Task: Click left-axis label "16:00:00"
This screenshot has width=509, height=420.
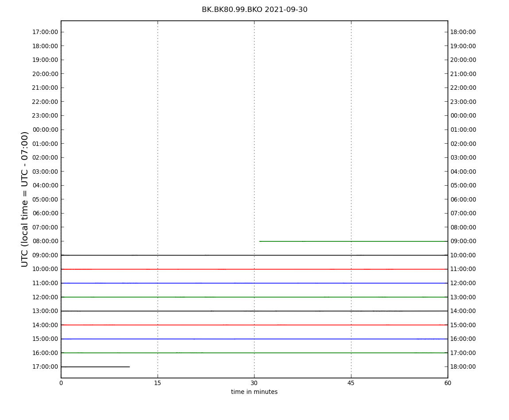Action: tap(45, 353)
